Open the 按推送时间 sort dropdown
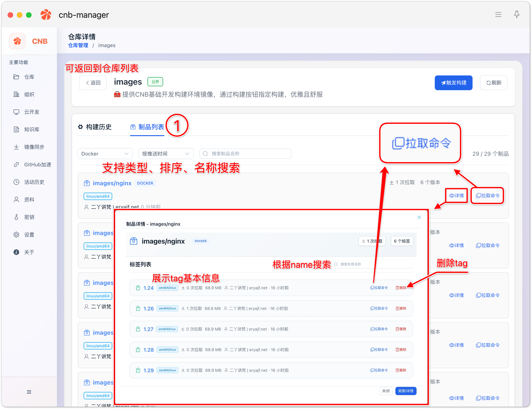Viewport: 532px width, 409px height. pos(166,154)
